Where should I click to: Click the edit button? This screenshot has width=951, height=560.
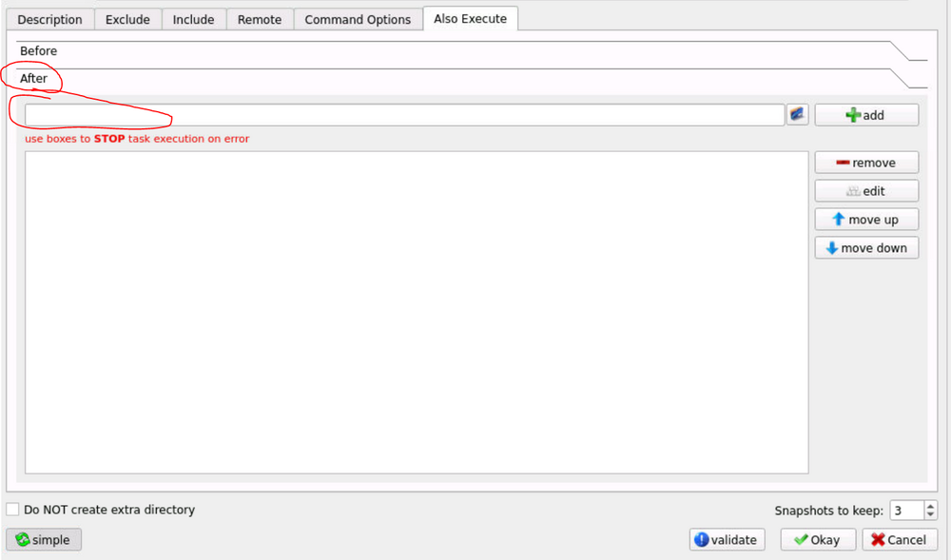click(866, 191)
